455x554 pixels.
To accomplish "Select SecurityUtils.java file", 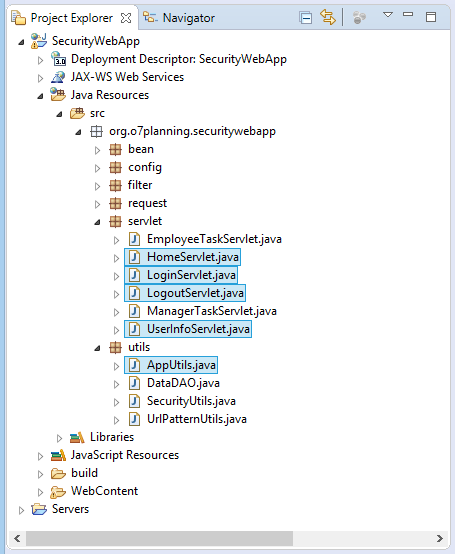I will (191, 401).
